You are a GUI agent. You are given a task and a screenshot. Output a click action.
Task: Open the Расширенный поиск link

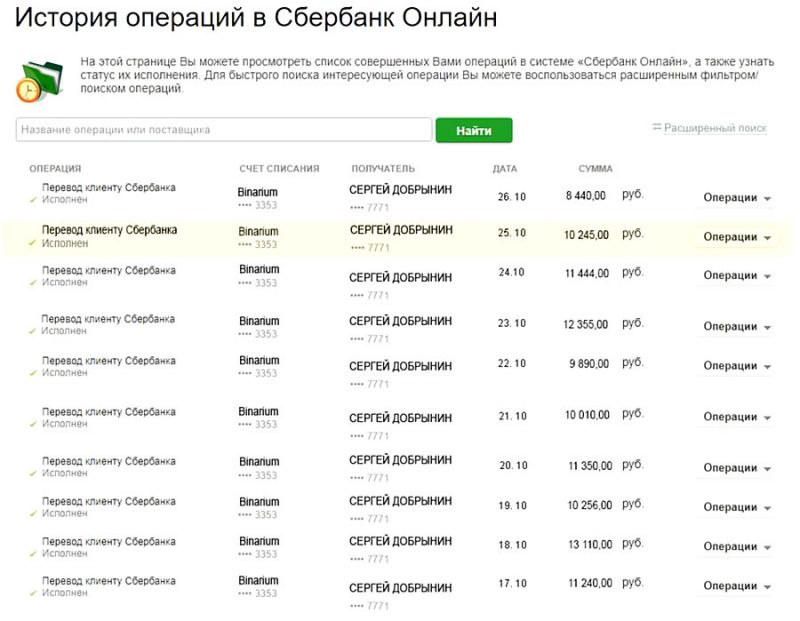point(715,128)
